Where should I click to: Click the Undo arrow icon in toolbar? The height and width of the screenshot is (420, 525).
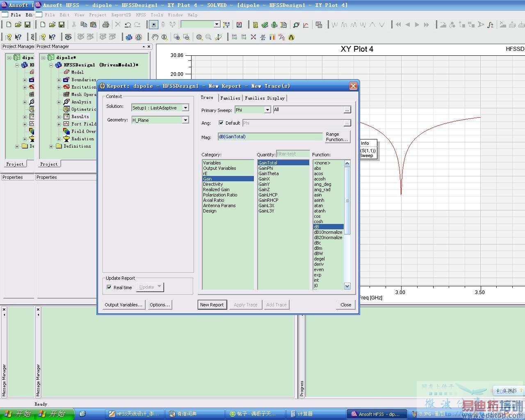128,25
